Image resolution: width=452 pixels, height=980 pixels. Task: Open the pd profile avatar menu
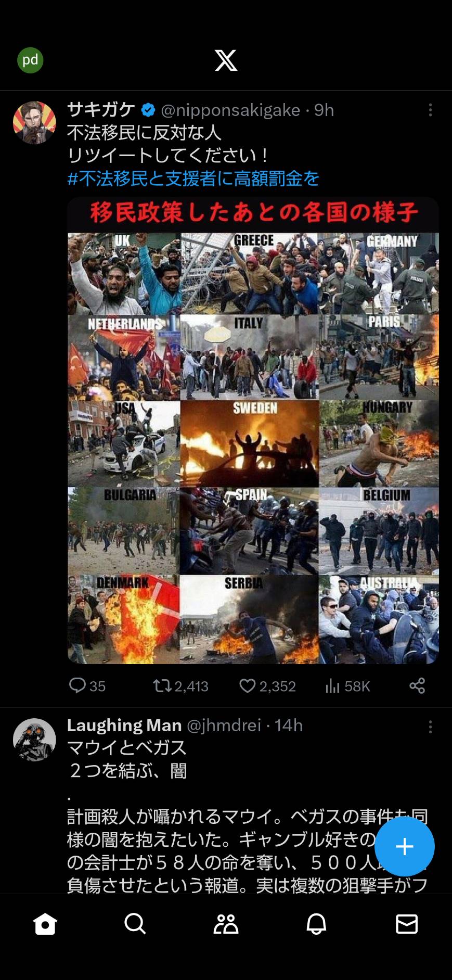pyautogui.click(x=30, y=60)
